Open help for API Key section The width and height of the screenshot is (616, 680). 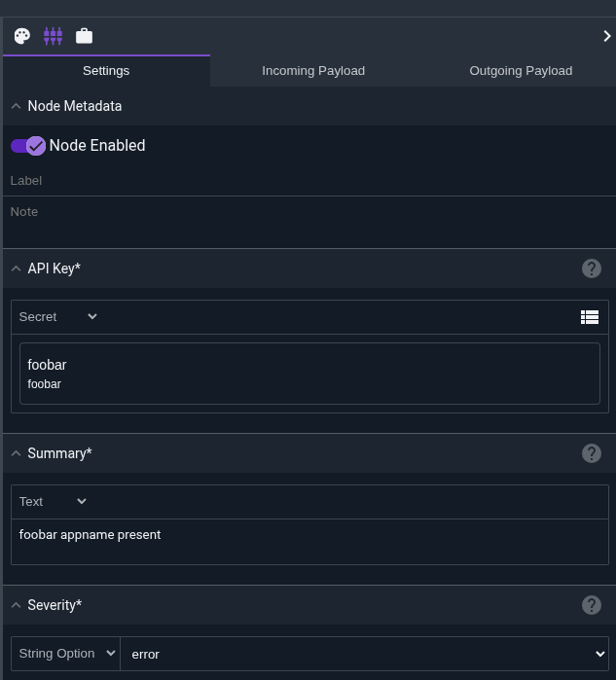pyautogui.click(x=591, y=268)
